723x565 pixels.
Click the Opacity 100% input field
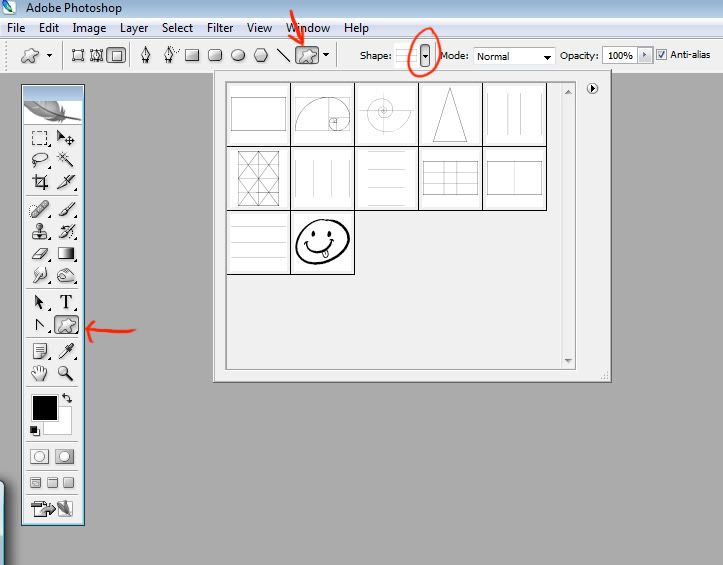[620, 55]
